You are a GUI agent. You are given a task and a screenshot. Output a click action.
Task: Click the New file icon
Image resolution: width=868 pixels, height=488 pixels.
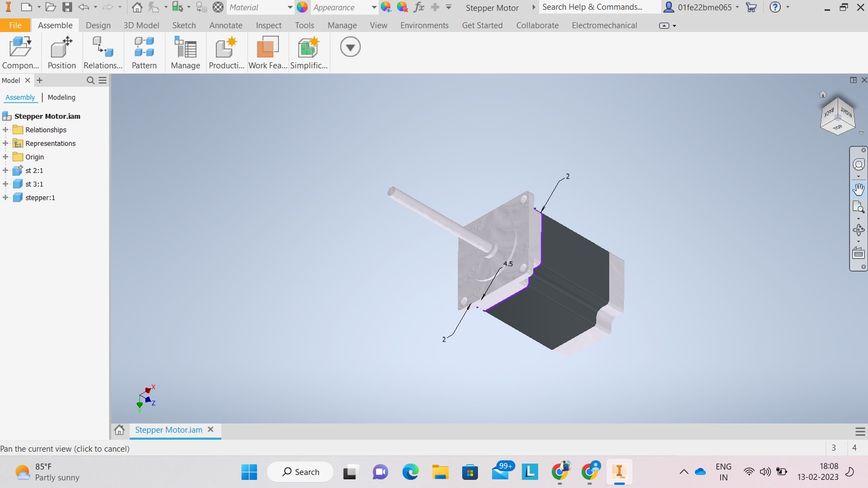26,7
